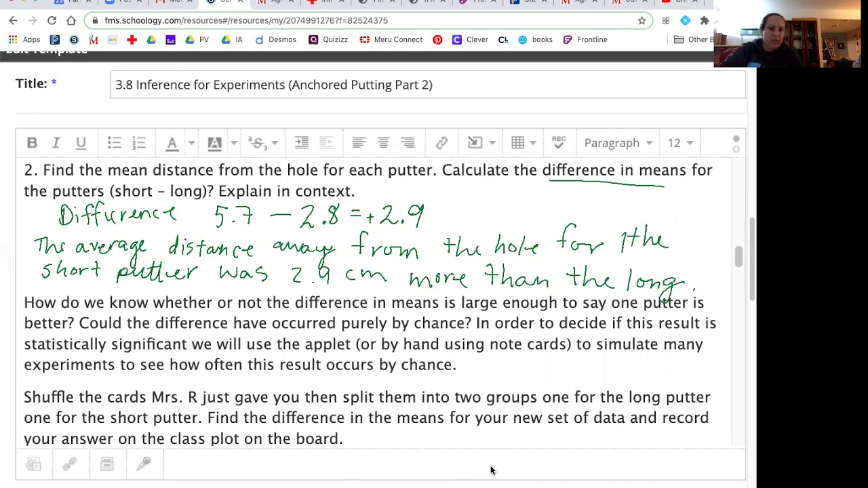Insert a hyperlink from the toolbar

pyautogui.click(x=441, y=143)
